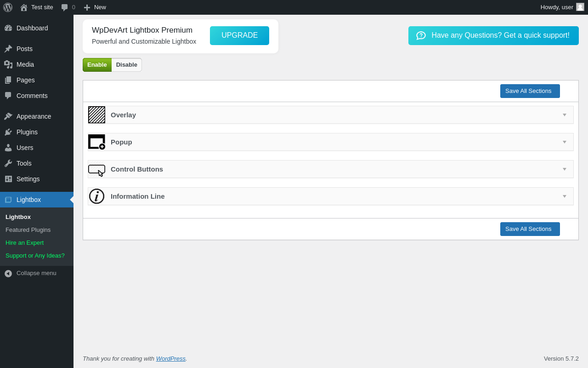Click the UPGRADE button
Image resolution: width=588 pixels, height=368 pixels.
[239, 35]
